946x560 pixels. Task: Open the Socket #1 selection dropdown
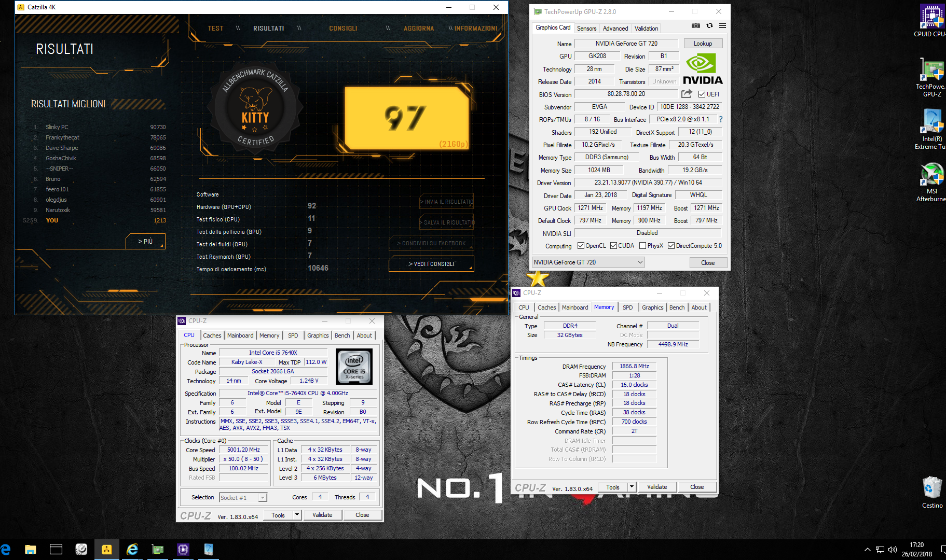click(x=243, y=498)
